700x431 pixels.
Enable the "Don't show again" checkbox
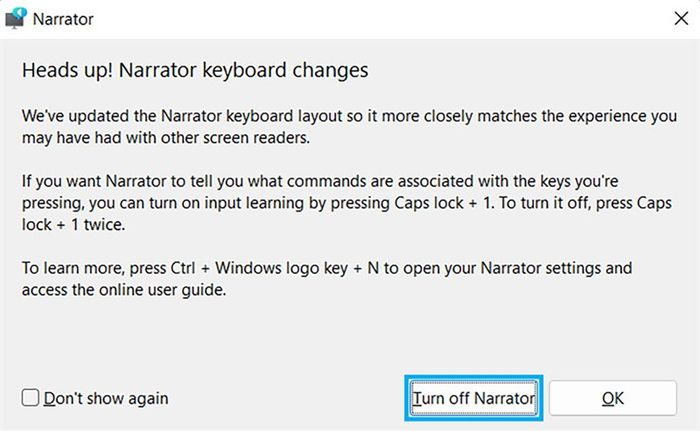[31, 398]
